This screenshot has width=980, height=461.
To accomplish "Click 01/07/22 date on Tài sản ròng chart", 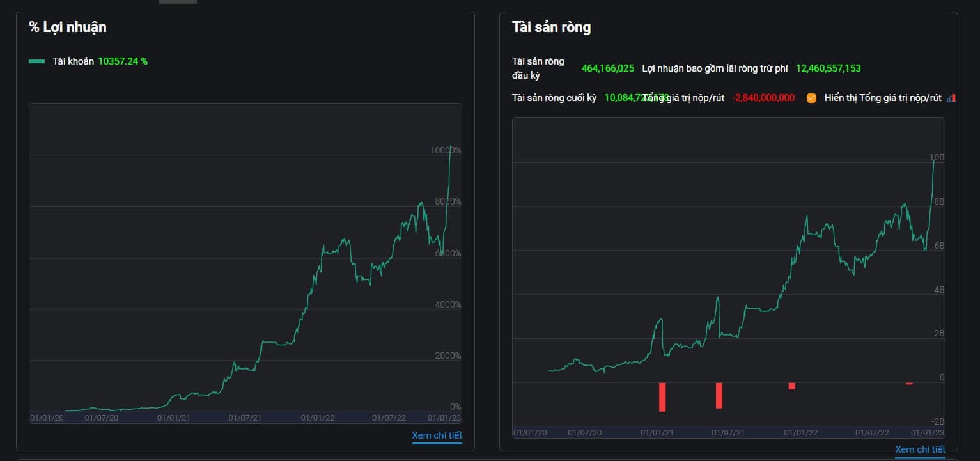I will [x=873, y=433].
